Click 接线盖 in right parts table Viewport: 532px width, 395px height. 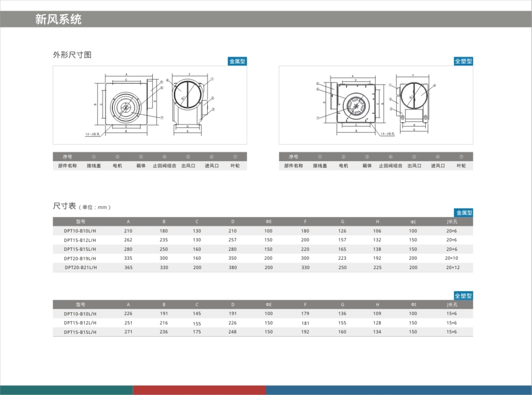(320, 166)
